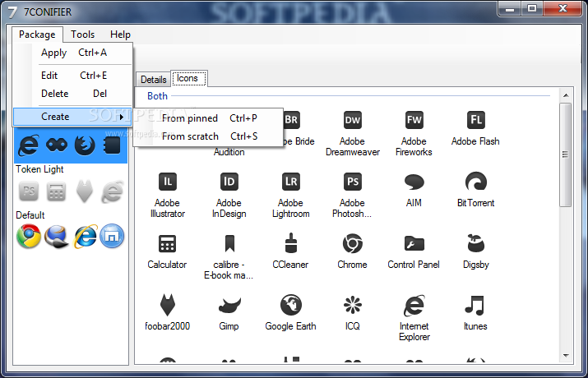The height and width of the screenshot is (378, 588).
Task: Click the 'Audition' label text
Action: [229, 152]
